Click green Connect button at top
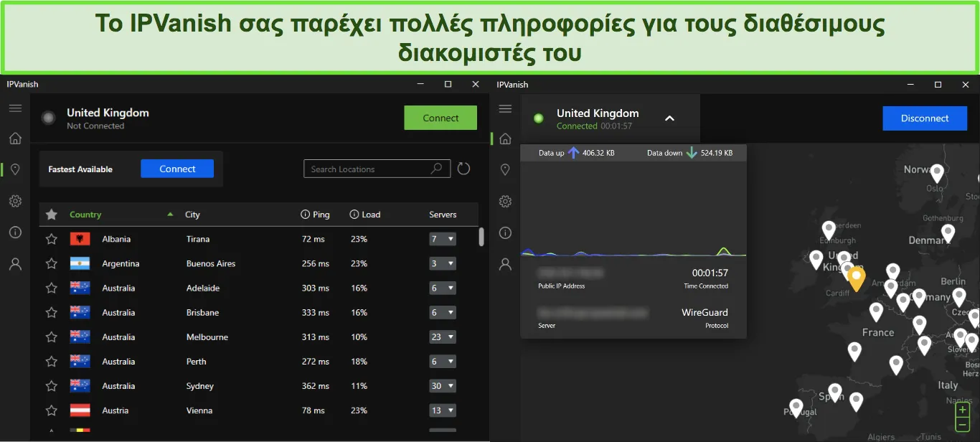Image resolution: width=980 pixels, height=442 pixels. [440, 118]
